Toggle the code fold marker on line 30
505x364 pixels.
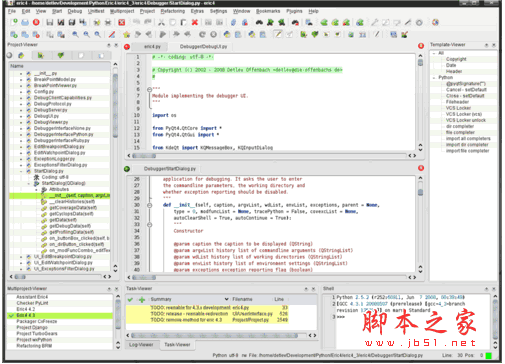149,205
